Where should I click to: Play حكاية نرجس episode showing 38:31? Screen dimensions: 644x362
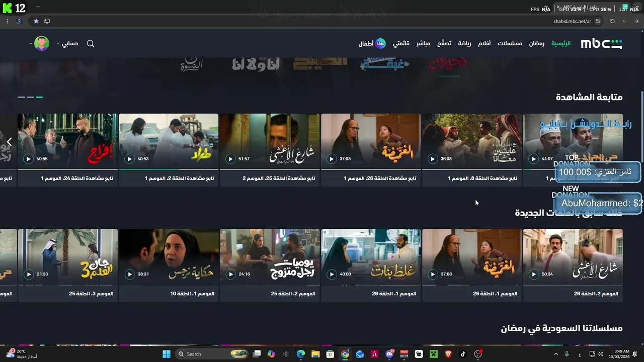tap(129, 275)
